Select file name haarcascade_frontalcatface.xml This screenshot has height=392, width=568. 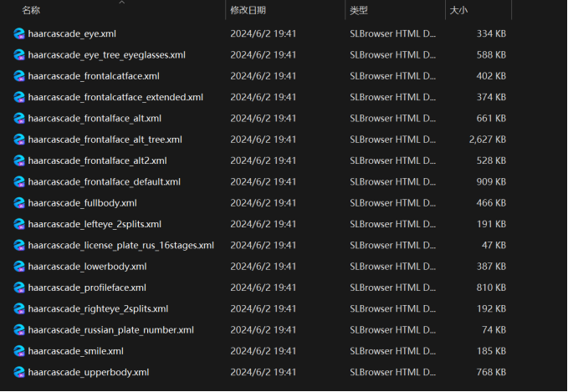tap(94, 76)
